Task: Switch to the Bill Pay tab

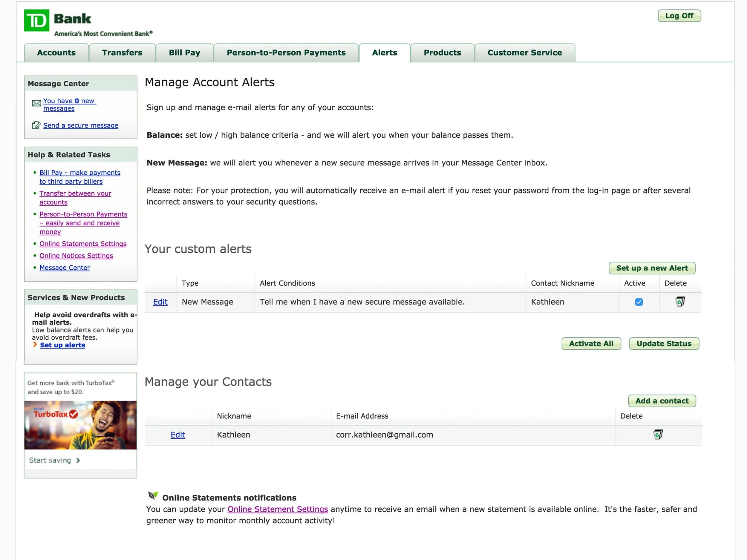Action: point(184,53)
